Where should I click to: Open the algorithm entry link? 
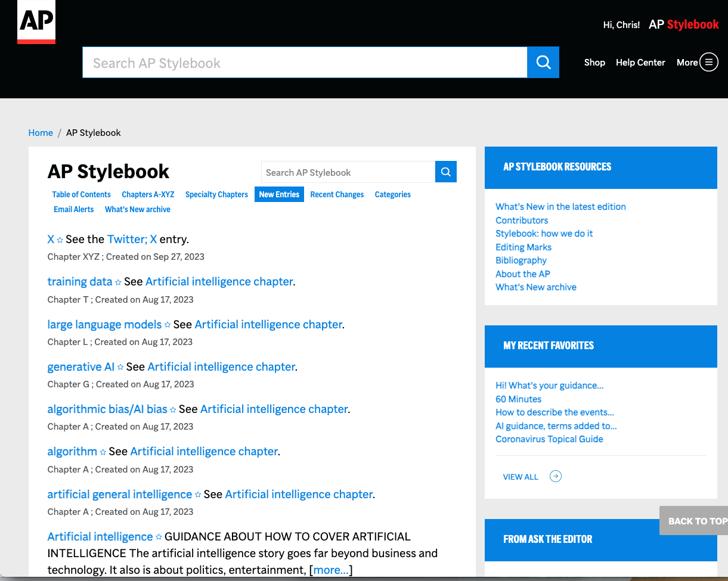[x=72, y=451]
